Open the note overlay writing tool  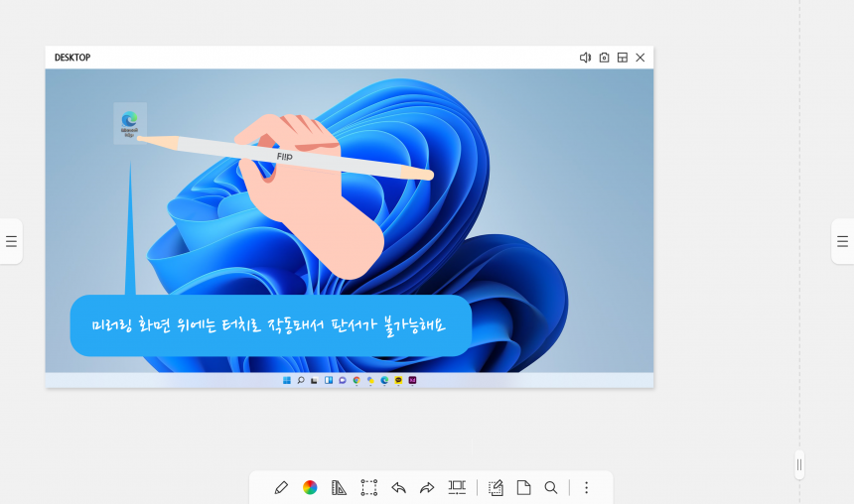pyautogui.click(x=496, y=488)
